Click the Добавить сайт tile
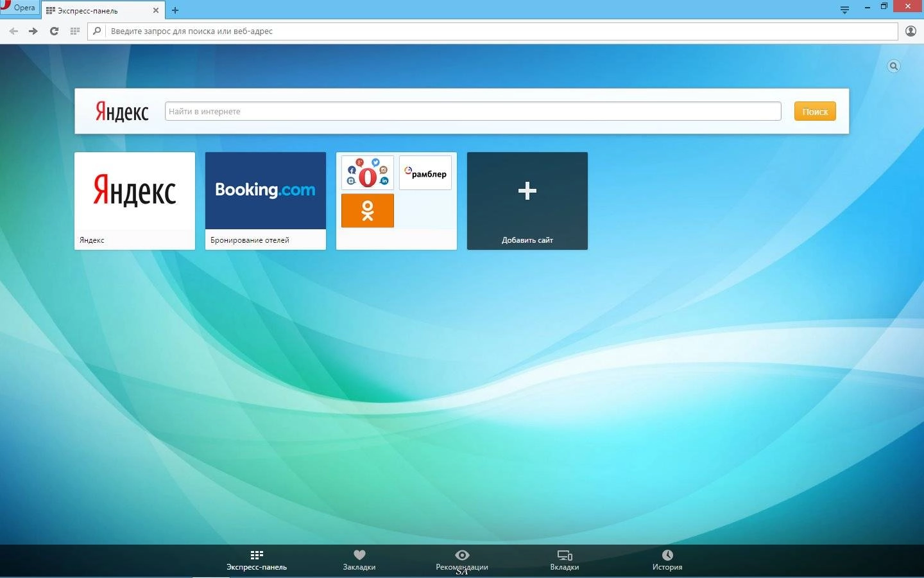The image size is (924, 578). click(x=527, y=200)
